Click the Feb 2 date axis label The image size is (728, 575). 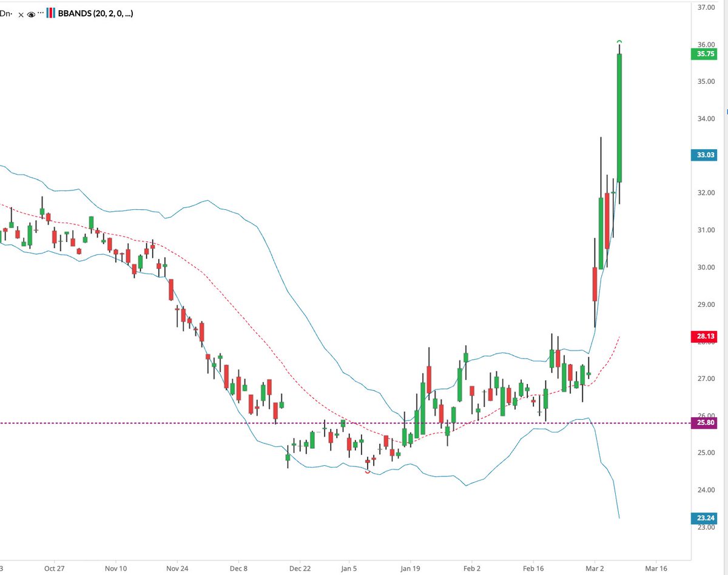click(x=471, y=569)
